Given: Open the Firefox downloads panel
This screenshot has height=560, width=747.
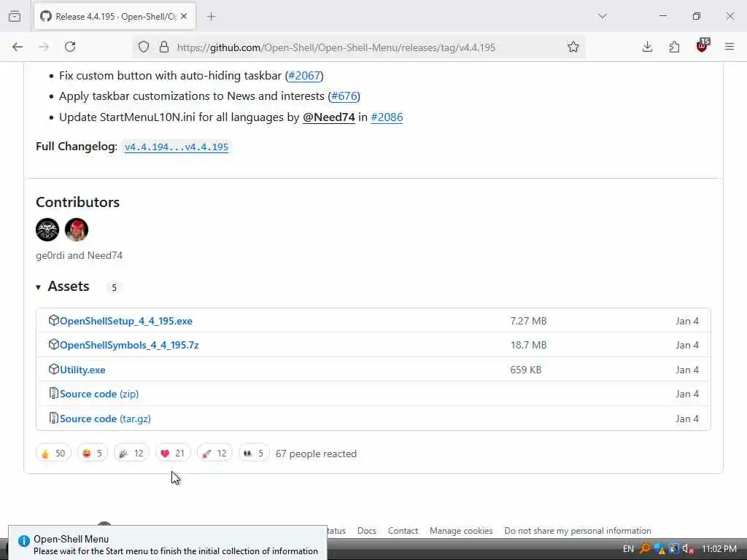Looking at the screenshot, I should click(647, 47).
